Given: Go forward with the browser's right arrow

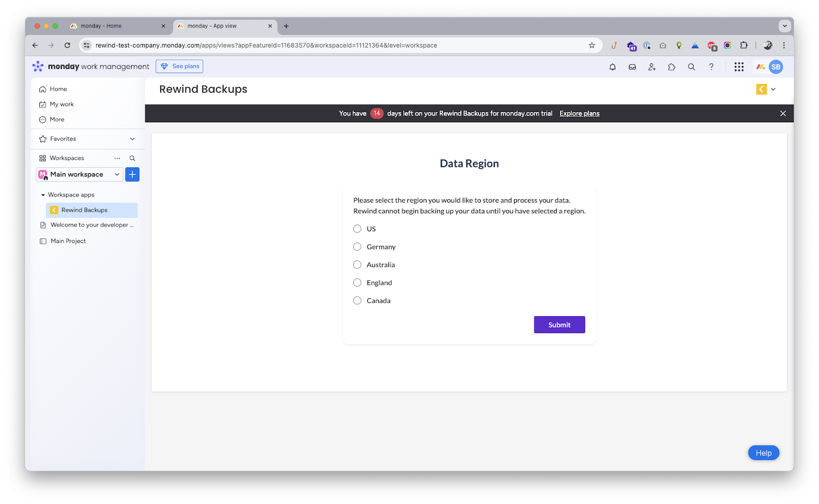Looking at the screenshot, I should click(x=51, y=46).
